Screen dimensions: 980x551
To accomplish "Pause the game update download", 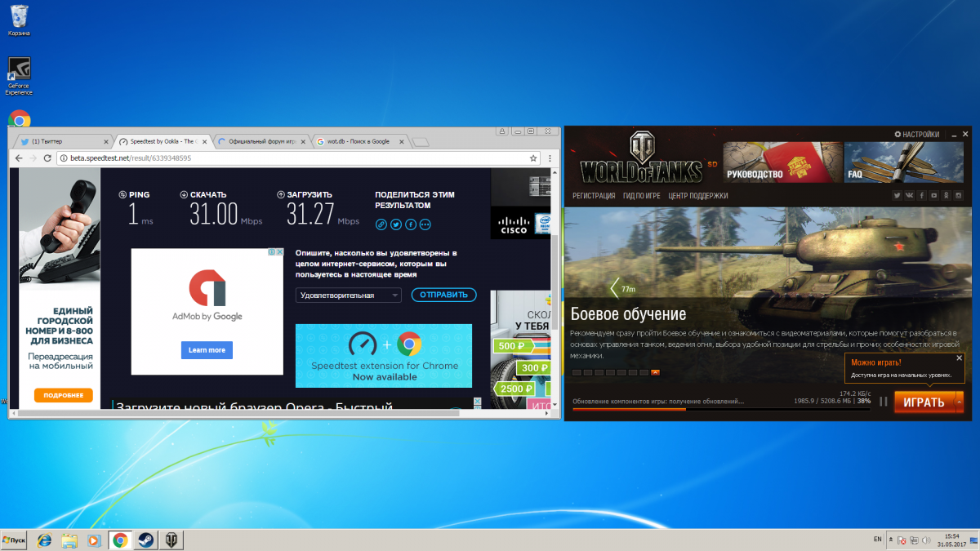I will click(x=883, y=401).
